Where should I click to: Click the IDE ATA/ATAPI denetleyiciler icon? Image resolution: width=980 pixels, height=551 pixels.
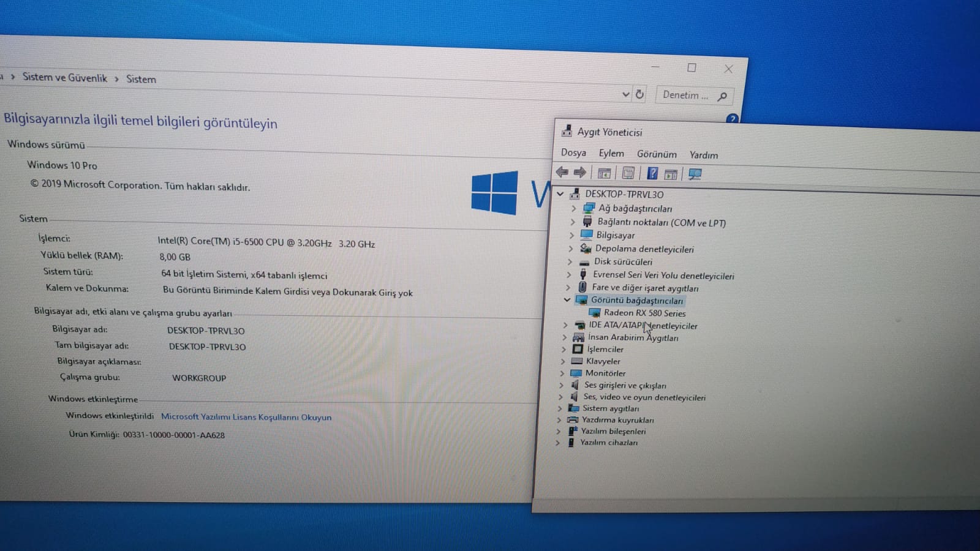pyautogui.click(x=579, y=325)
